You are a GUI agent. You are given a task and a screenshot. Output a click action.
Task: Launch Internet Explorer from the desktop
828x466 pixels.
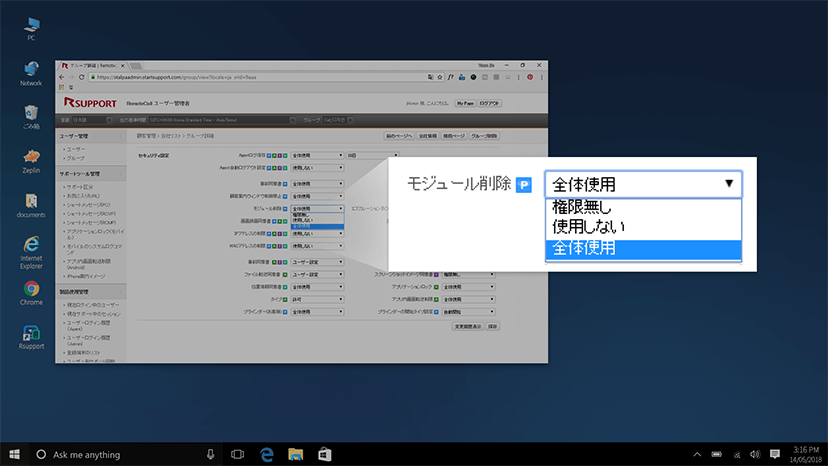coord(31,253)
